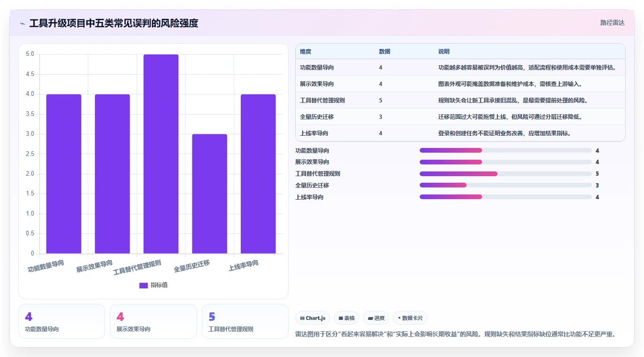The width and height of the screenshot is (644, 357).
Task: Click the 上线率导向 progress row label
Action: [x=309, y=197]
